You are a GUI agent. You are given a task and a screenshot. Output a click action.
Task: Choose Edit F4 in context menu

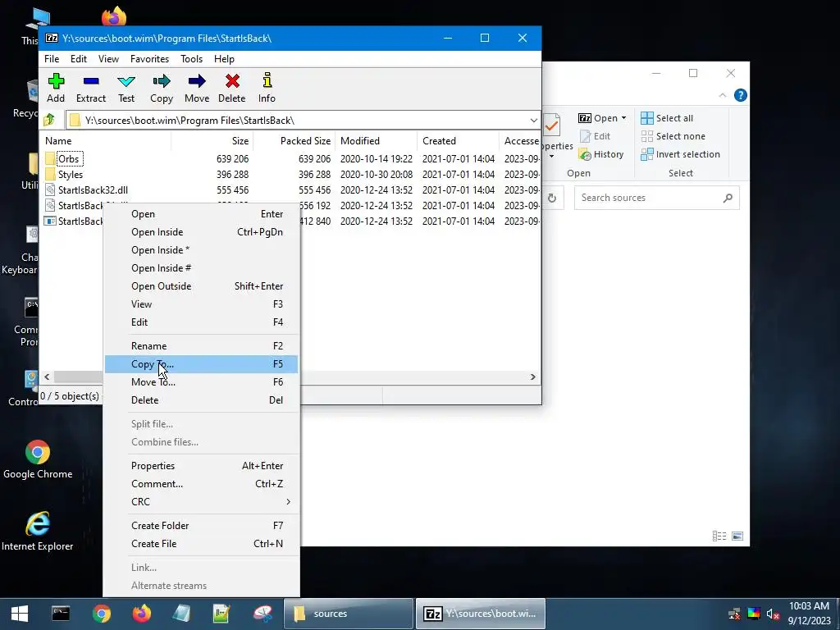[x=202, y=322]
